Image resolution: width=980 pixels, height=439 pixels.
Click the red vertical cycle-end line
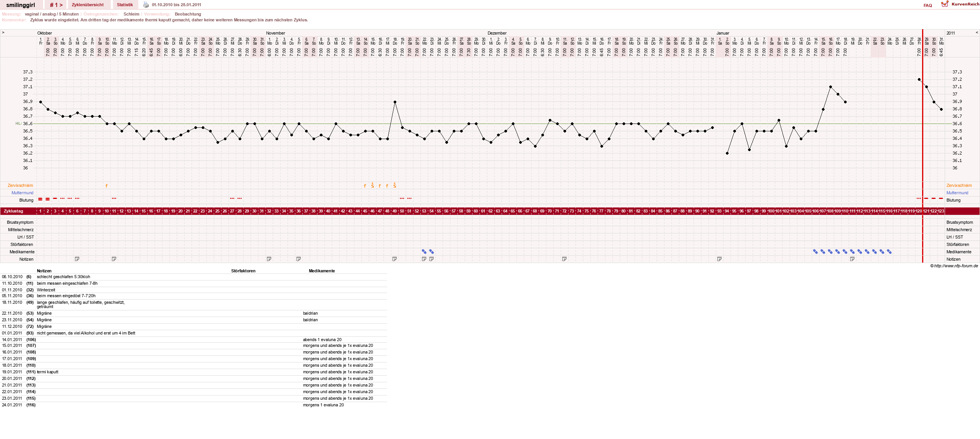tap(922, 146)
